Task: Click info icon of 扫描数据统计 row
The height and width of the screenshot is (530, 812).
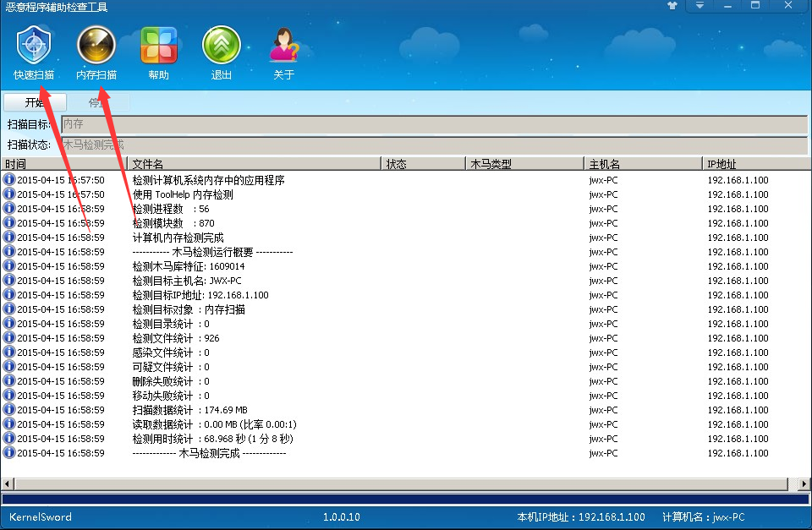Action: (x=8, y=409)
